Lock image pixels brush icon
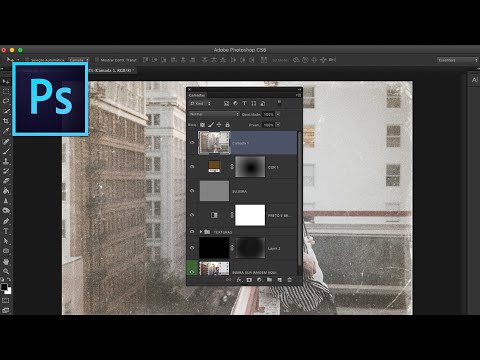This screenshot has width=480, height=360. [x=211, y=125]
